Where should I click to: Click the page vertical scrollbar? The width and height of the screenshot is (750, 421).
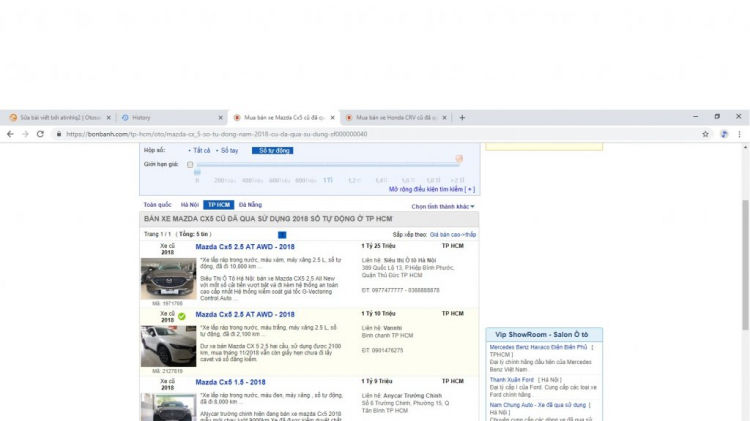[x=745, y=265]
